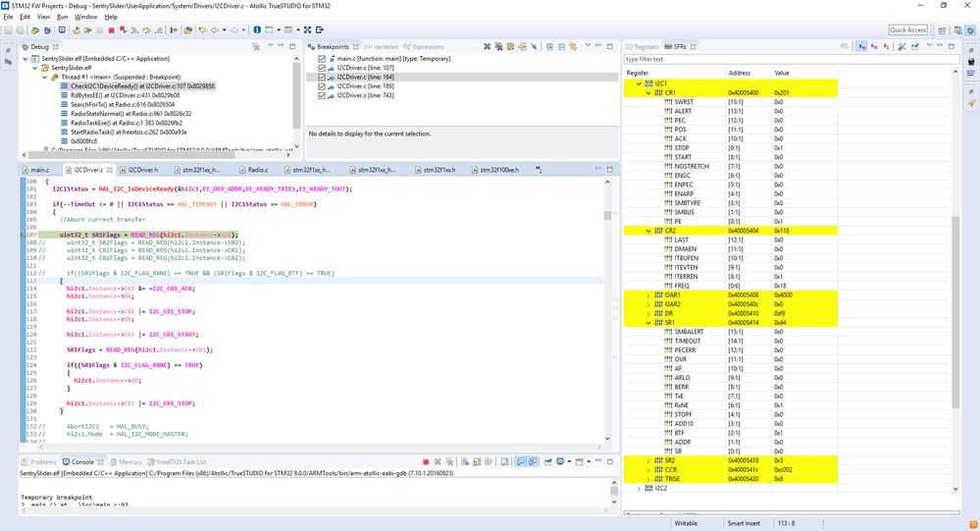Click the Remove All Terminated icon in Debug view
980x531 pixels.
[x=256, y=46]
